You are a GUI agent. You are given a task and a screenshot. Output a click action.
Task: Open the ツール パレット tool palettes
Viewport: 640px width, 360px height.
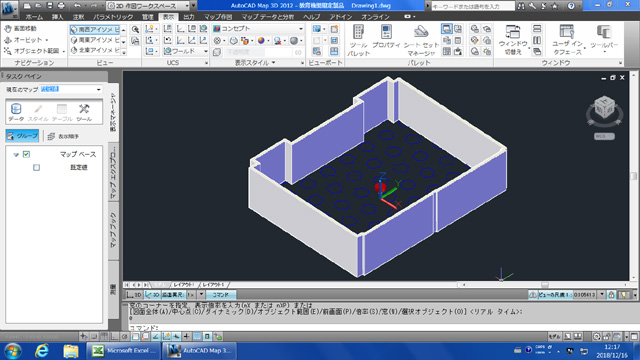tap(358, 40)
